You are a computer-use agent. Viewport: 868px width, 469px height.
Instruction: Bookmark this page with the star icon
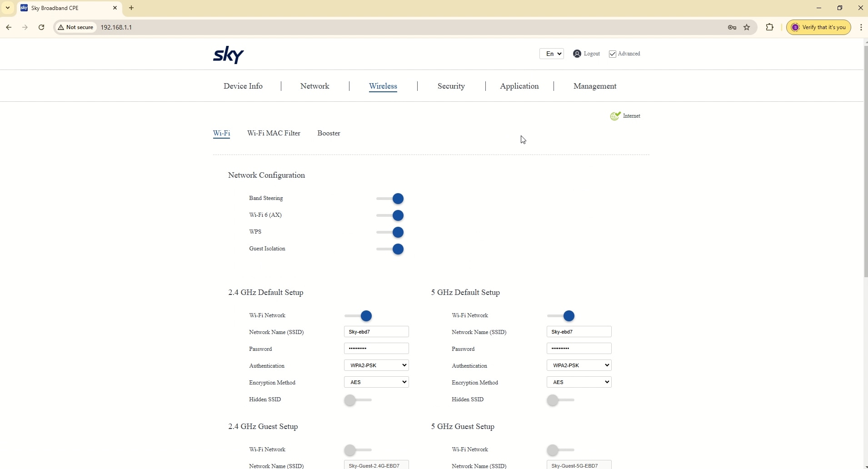tap(747, 27)
